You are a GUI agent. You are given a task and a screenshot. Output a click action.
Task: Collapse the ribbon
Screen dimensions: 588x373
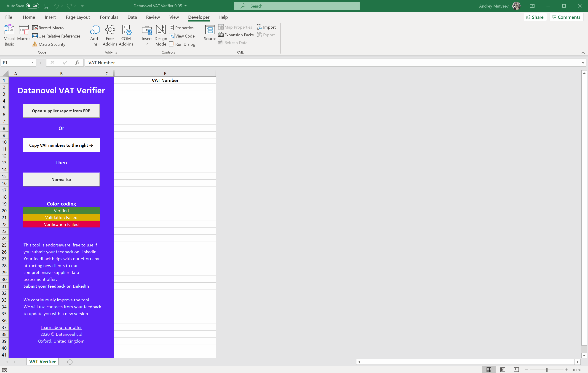(583, 53)
